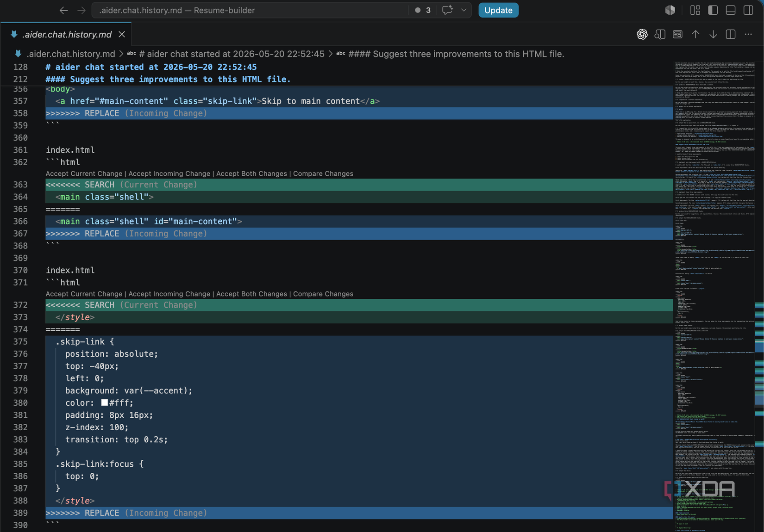This screenshot has width=764, height=532.
Task: Open the chat icon in title bar
Action: (447, 10)
